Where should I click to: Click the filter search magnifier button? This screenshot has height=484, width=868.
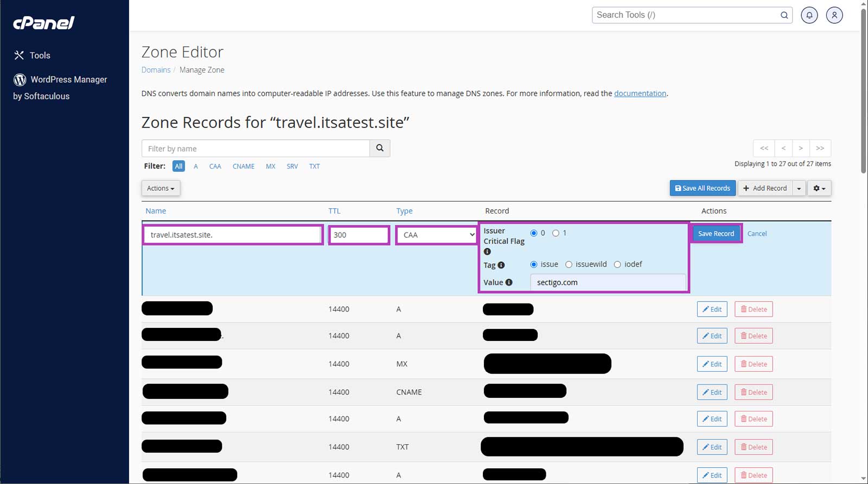pos(380,148)
